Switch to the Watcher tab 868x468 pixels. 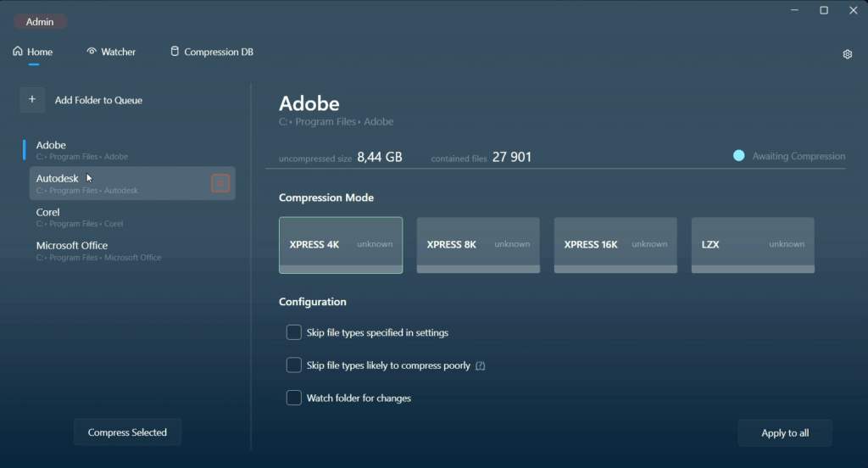[x=111, y=52]
